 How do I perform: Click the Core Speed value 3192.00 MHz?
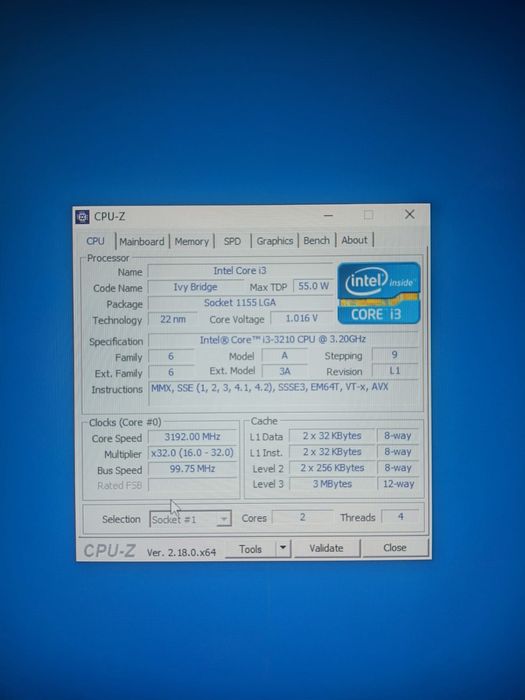pos(192,437)
